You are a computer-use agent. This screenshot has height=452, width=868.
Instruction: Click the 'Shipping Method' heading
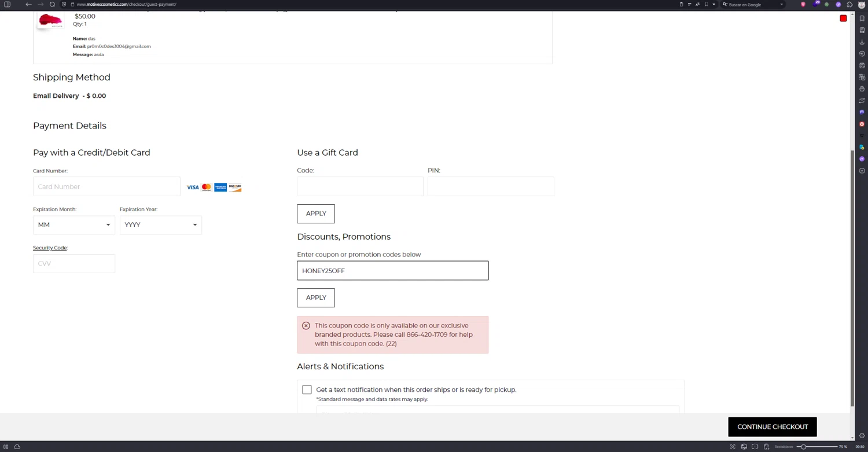[x=72, y=78]
